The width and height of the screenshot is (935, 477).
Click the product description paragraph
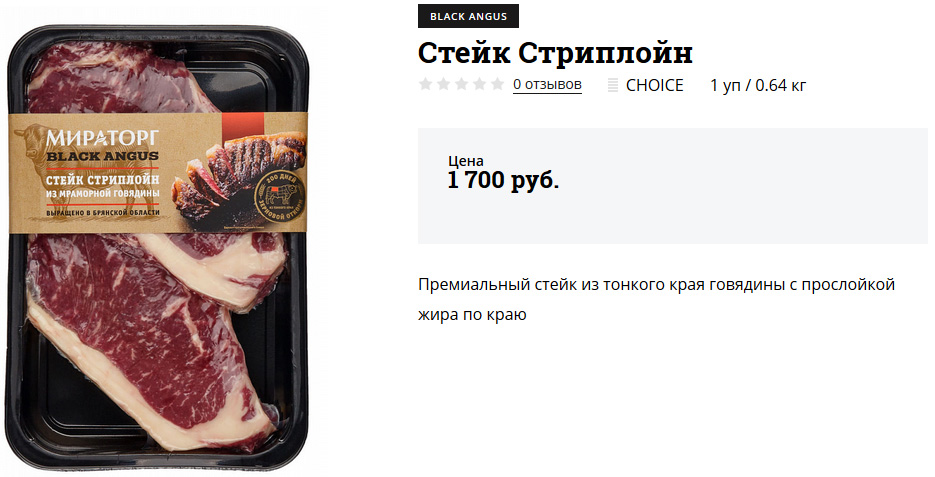click(x=657, y=299)
